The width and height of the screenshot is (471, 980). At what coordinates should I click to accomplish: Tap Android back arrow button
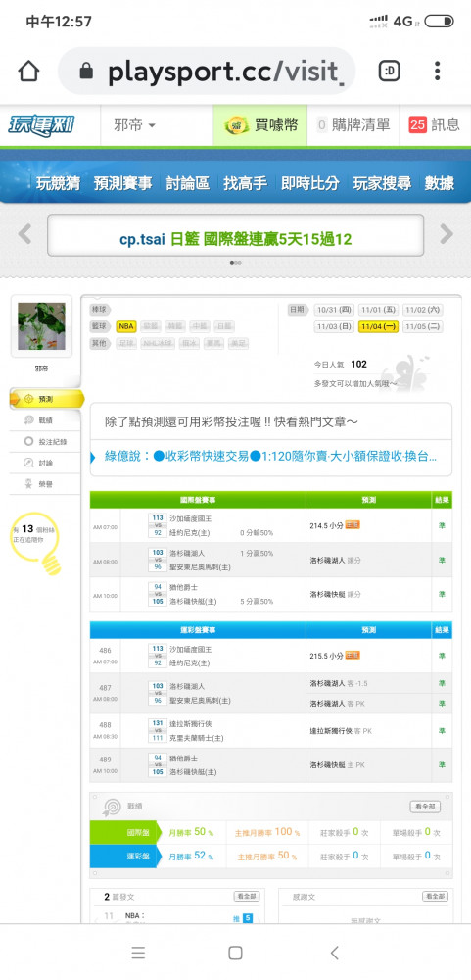click(335, 953)
